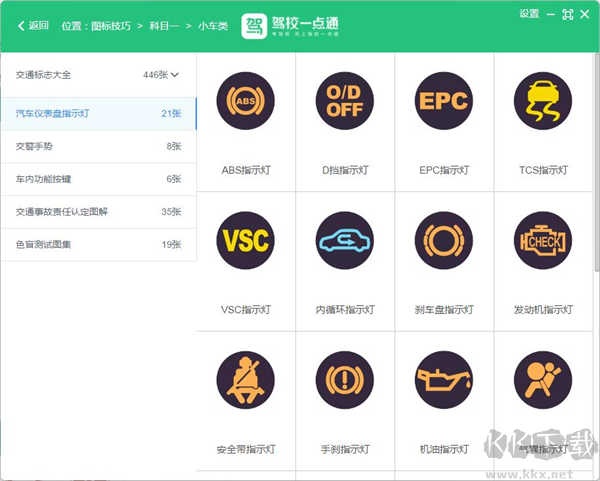
Task: Navigate to 小车类 in breadcrumb
Action: point(213,26)
